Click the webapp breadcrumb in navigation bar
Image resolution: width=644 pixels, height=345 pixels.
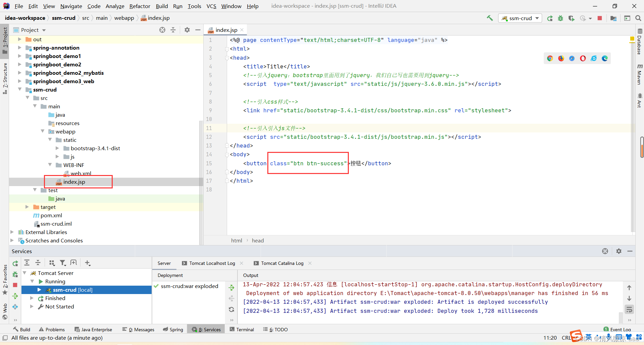[x=124, y=18]
